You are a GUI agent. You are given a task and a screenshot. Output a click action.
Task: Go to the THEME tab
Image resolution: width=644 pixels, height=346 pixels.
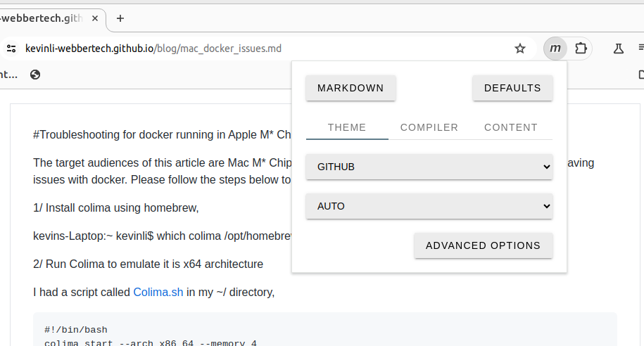pos(347,127)
